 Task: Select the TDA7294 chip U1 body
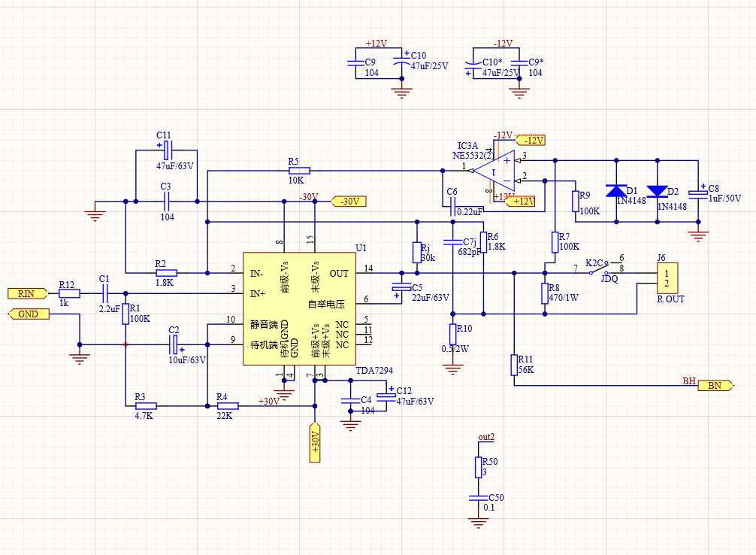point(299,309)
